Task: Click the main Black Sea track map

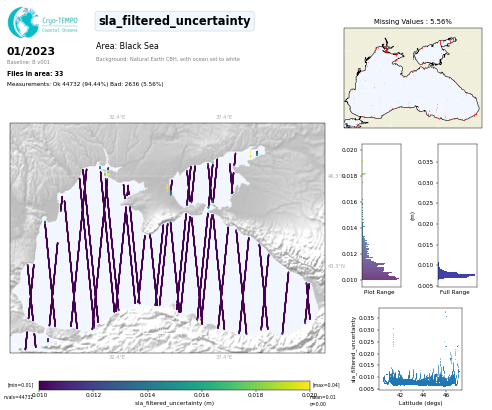Action: (167, 238)
